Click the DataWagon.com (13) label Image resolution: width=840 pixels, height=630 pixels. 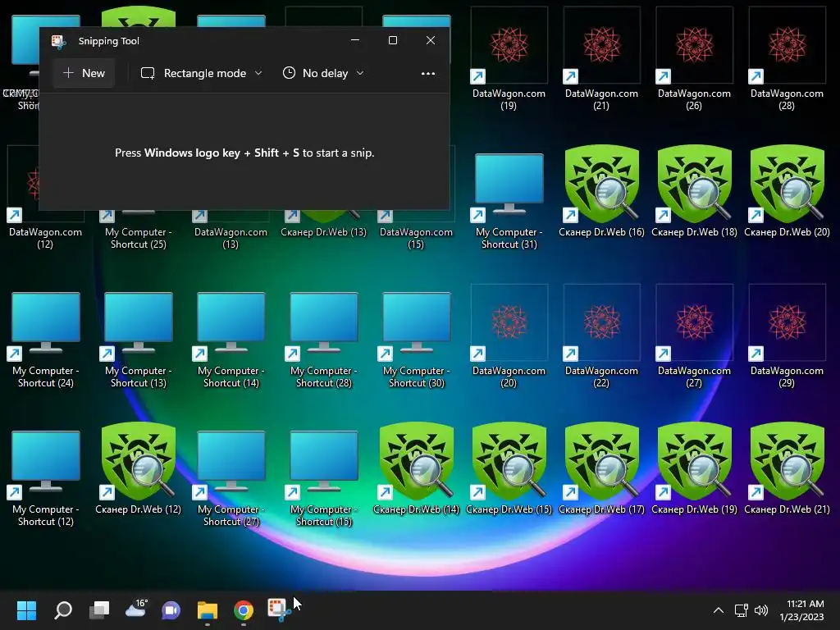(x=231, y=238)
